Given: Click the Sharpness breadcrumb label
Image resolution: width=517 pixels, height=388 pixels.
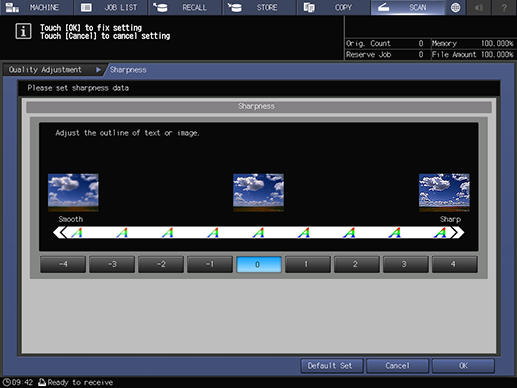Looking at the screenshot, I should tap(128, 70).
